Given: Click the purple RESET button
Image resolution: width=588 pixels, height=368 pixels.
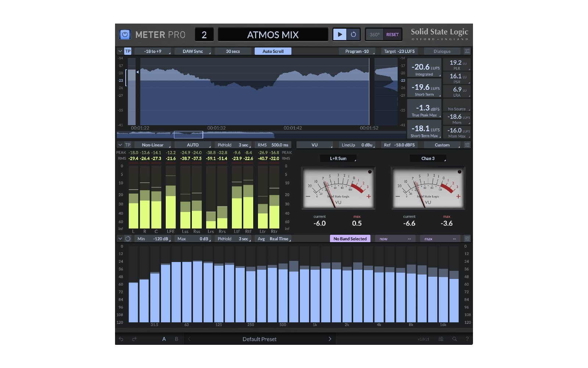Looking at the screenshot, I should coord(392,35).
